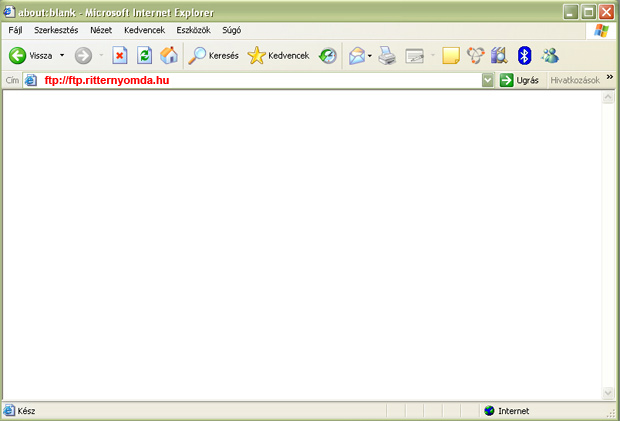Click the page icon in address bar
This screenshot has height=421, width=620.
point(31,80)
